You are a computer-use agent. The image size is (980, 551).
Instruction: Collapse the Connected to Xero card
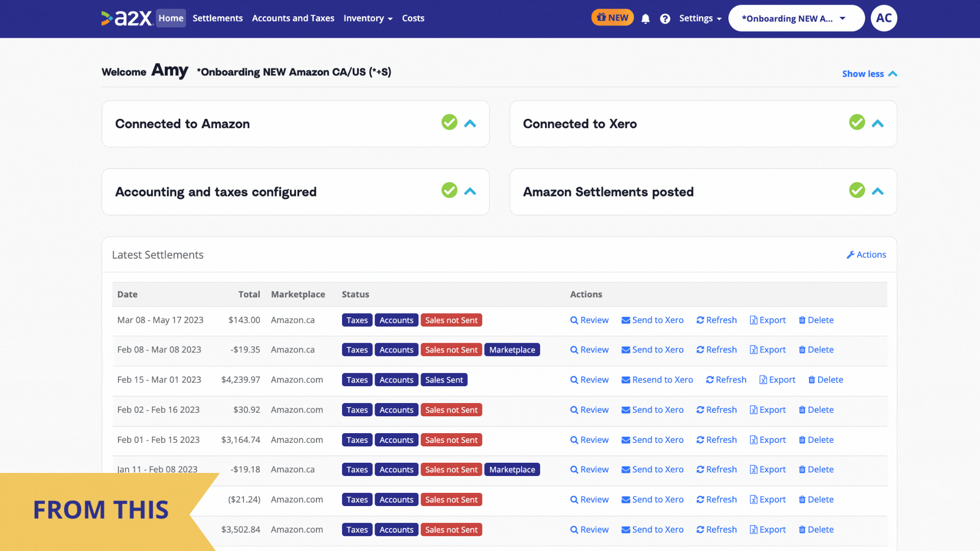pyautogui.click(x=877, y=124)
